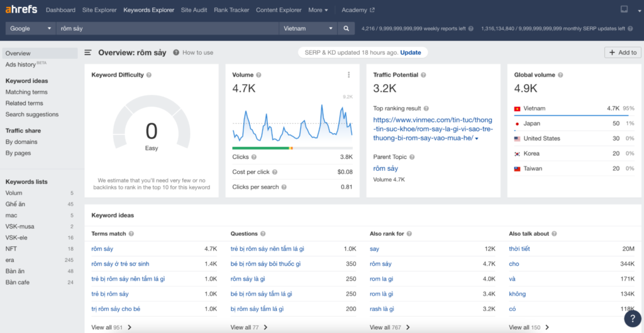
Task: Open the Volume card three-dot menu
Action: point(348,75)
